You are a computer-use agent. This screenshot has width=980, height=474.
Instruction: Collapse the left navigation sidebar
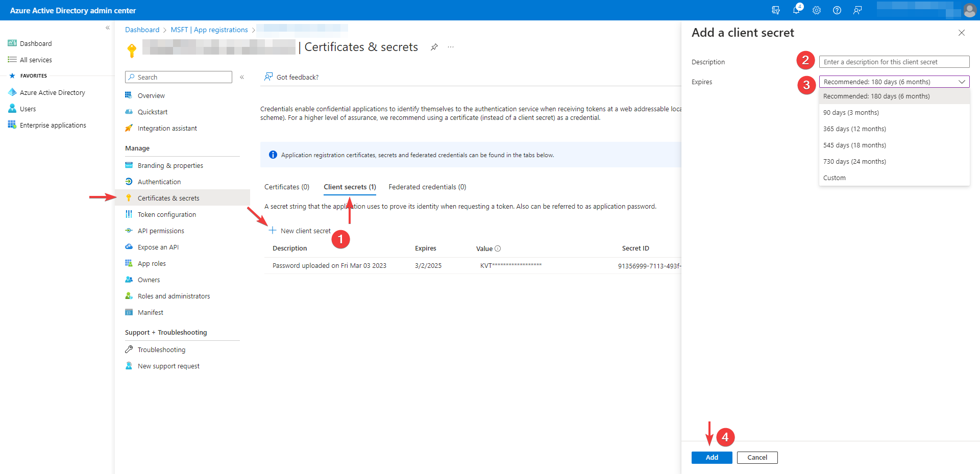point(108,28)
